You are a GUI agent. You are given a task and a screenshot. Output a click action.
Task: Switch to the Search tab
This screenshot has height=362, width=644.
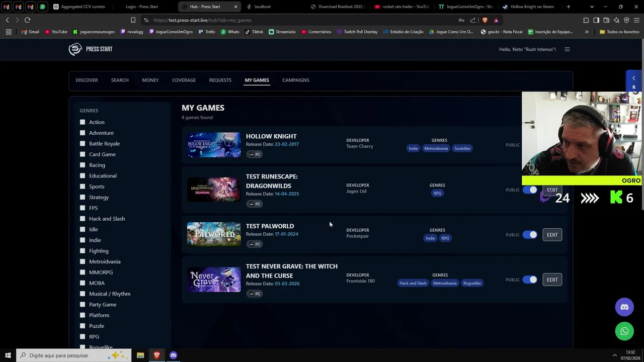pyautogui.click(x=120, y=80)
